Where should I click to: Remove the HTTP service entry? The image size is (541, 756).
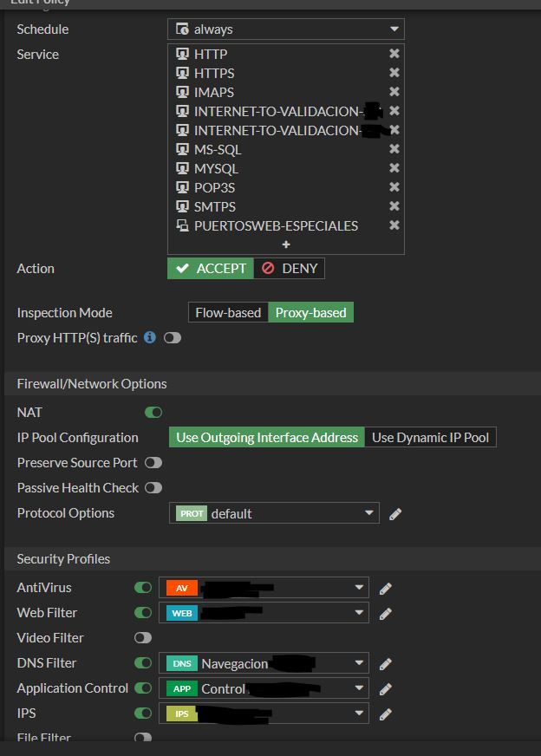pos(394,54)
